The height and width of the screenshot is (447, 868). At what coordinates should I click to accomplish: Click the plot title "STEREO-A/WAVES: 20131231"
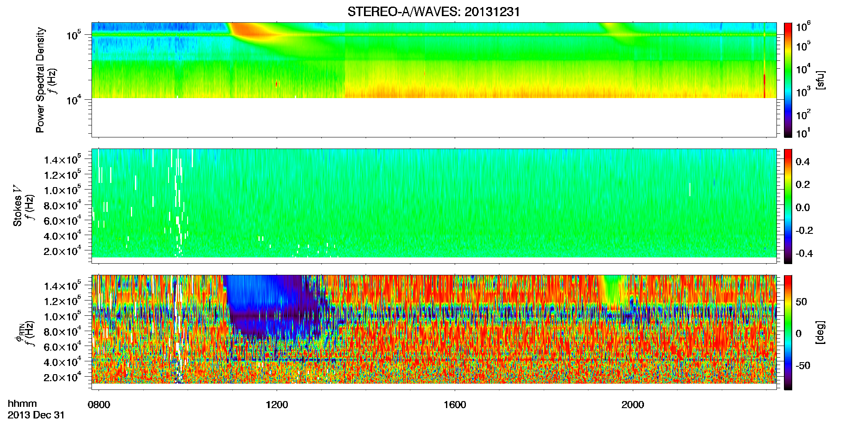point(434,12)
